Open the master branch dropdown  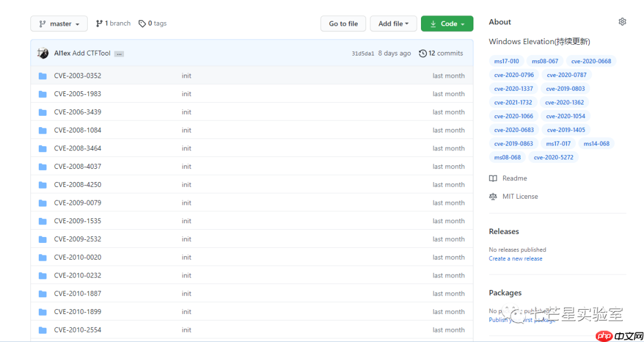click(58, 24)
